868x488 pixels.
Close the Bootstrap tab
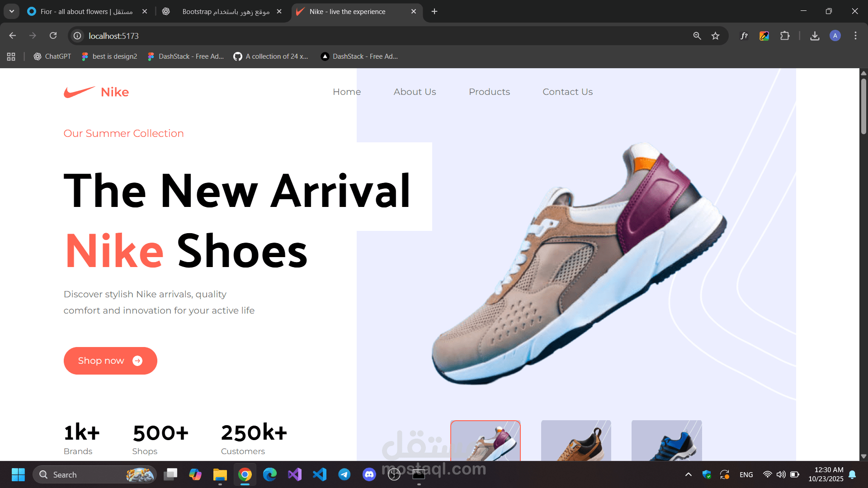279,11
